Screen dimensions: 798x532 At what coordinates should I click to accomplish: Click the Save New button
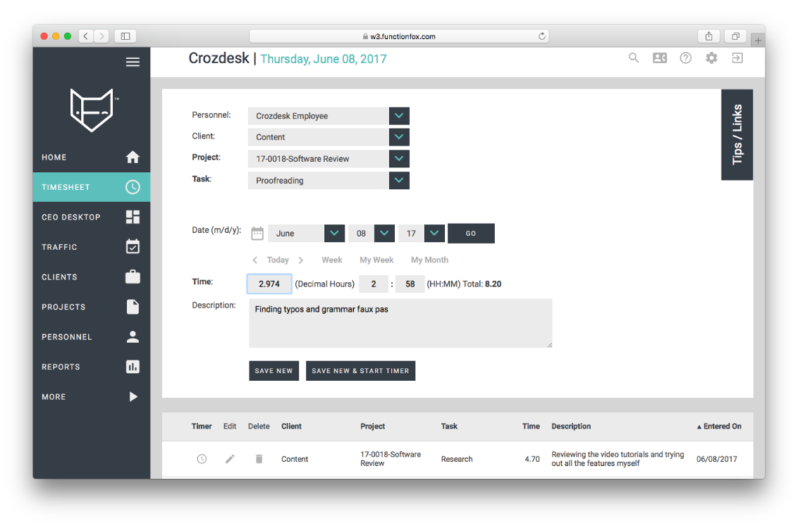(274, 371)
